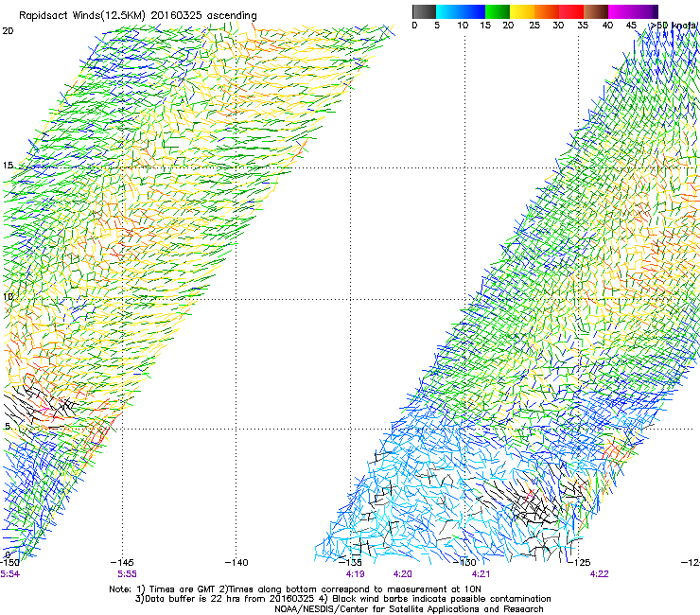This screenshot has height=615, width=700.
Task: Click the purple time stamp '5:55'
Action: point(127,574)
